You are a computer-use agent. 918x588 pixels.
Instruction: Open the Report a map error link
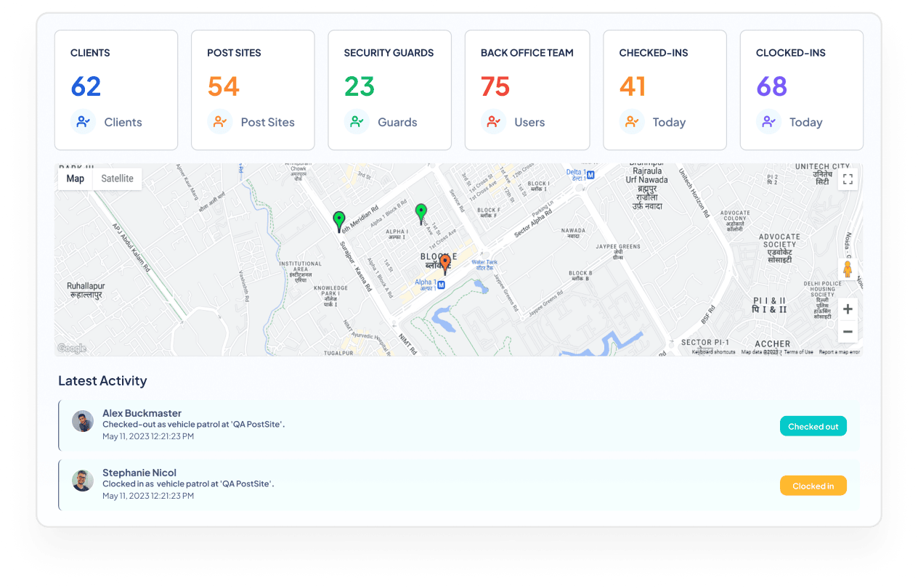(839, 352)
